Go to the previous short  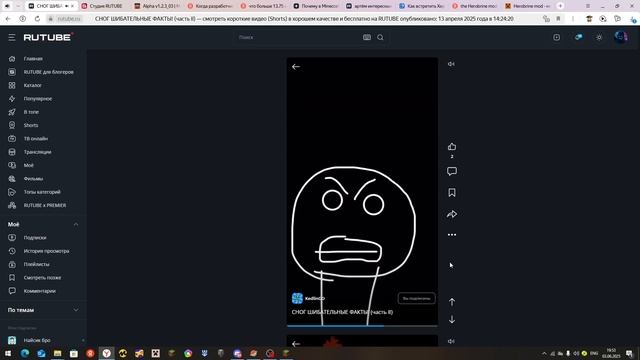(x=452, y=302)
